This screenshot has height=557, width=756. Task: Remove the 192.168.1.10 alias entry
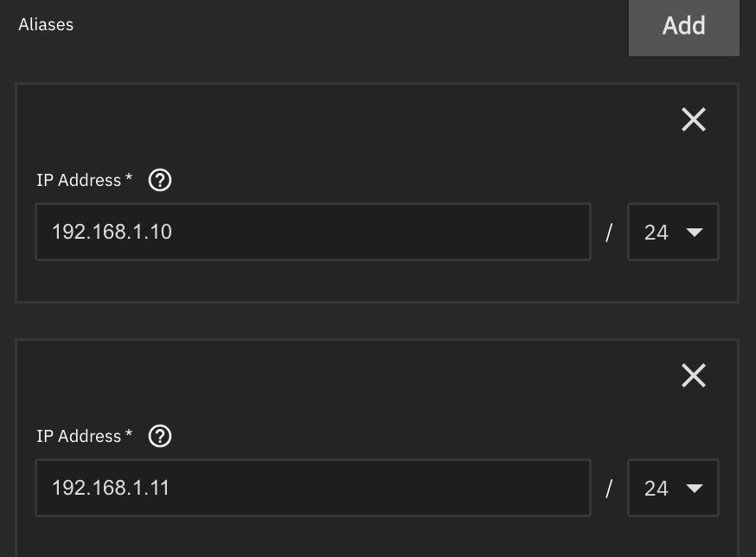click(x=694, y=119)
